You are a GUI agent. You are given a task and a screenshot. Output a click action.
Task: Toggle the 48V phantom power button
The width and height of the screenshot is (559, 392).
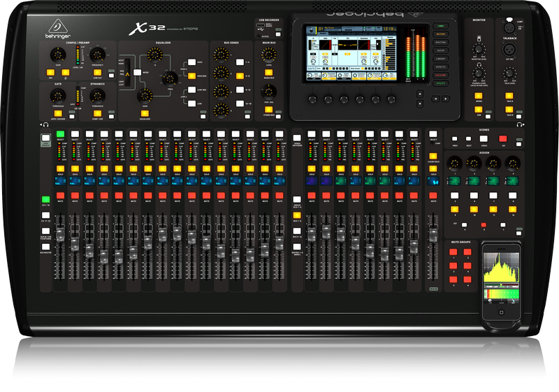52,72
